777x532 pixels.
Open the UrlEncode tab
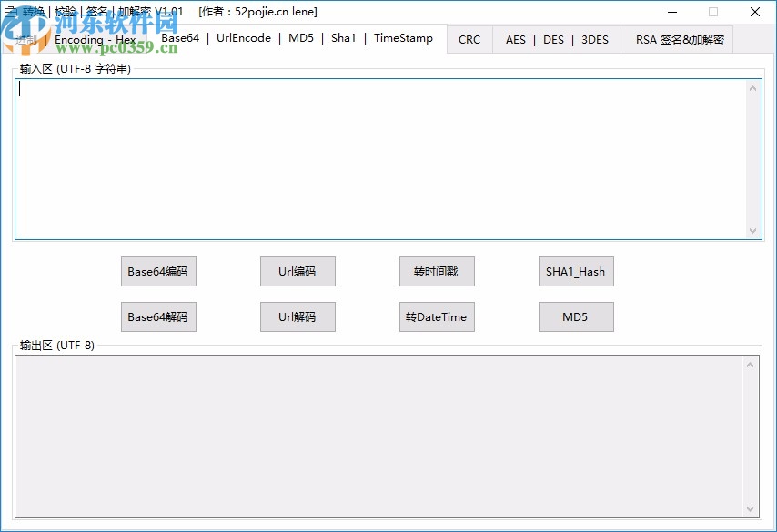coord(243,39)
